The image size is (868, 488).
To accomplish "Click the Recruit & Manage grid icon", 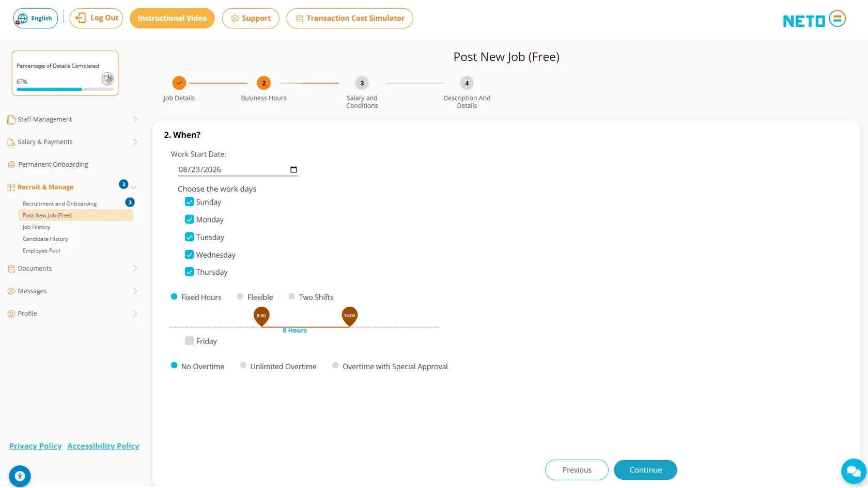I will pos(11,187).
